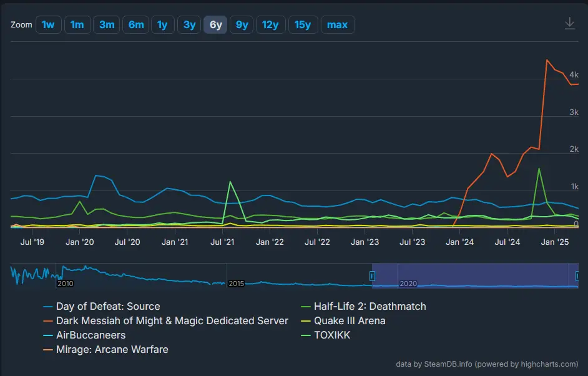Select the 1w zoom range
588x376 pixels.
[48, 24]
